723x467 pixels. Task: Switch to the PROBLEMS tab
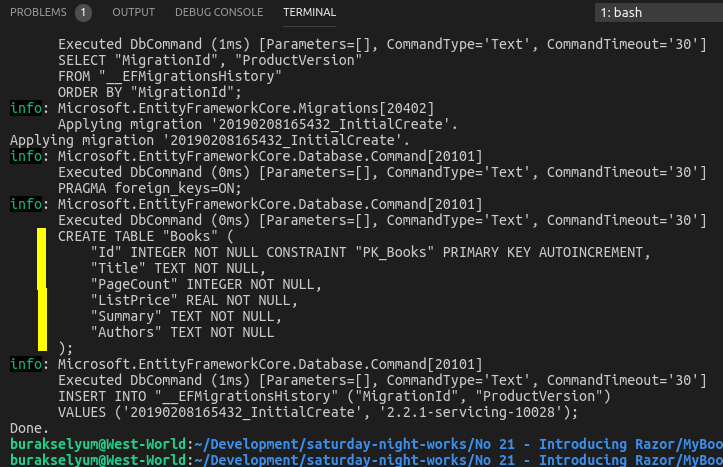pyautogui.click(x=38, y=13)
